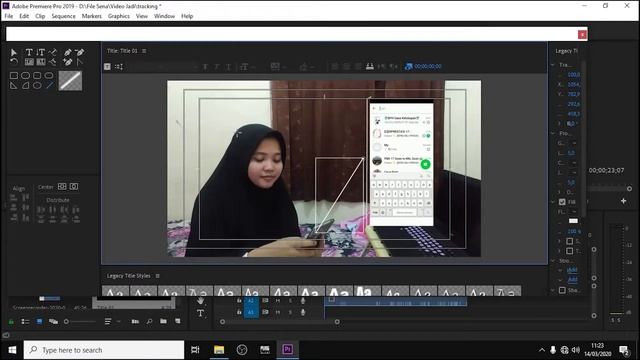The image size is (640, 360).
Task: Open the Legacy Title Styles panel menu
Action: coord(158,276)
